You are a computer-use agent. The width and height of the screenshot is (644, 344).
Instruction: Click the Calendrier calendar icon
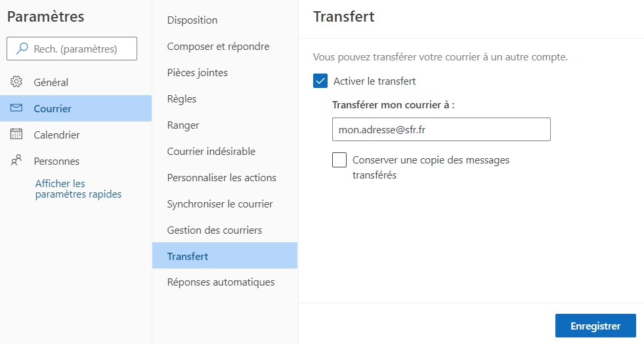click(x=16, y=135)
